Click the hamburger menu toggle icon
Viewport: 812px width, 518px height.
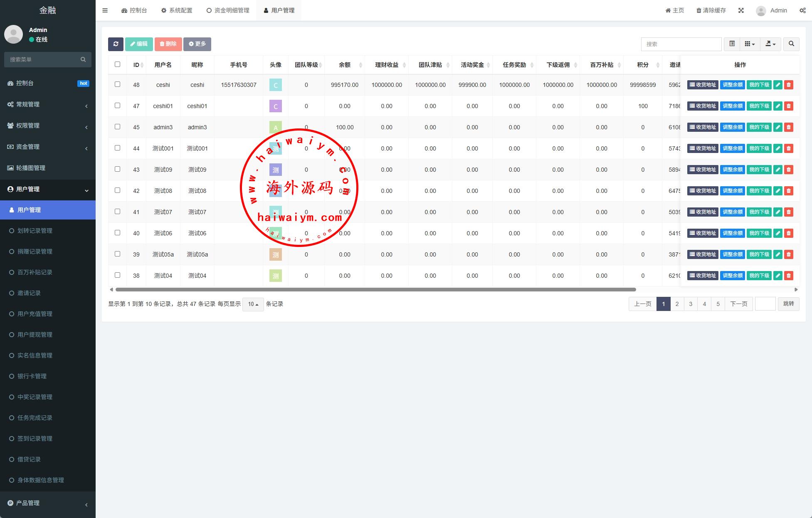[x=105, y=10]
